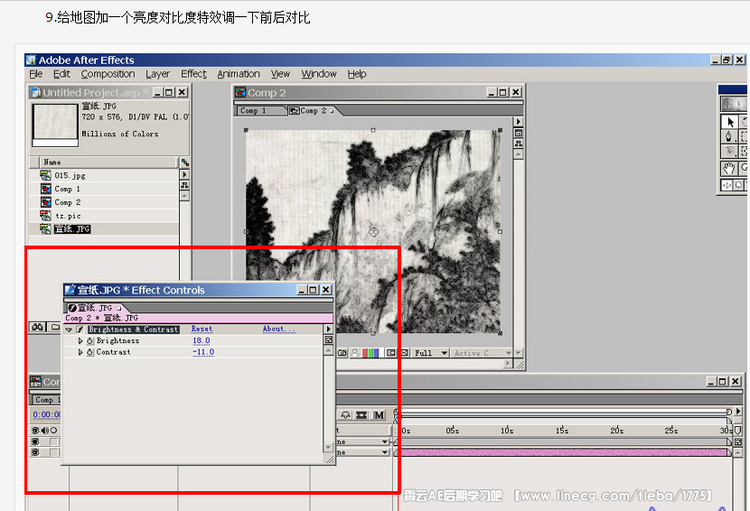Image resolution: width=750 pixels, height=511 pixels.
Task: Toggle the Brightness & Contrast effect enable switch
Action: point(80,330)
